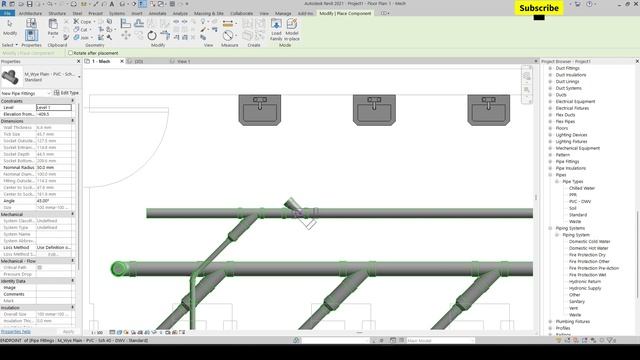Select Vent piping system
This screenshot has height=360, width=640.
pos(573,308)
